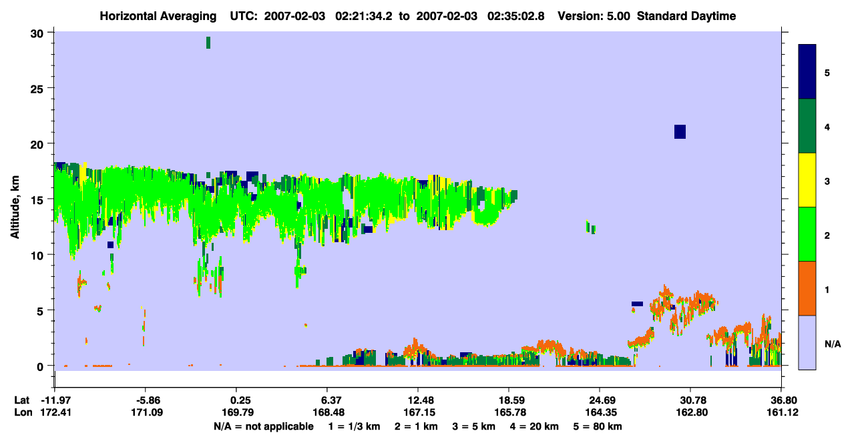
Task: Click longitude value '162.80'
Action: pyautogui.click(x=692, y=412)
